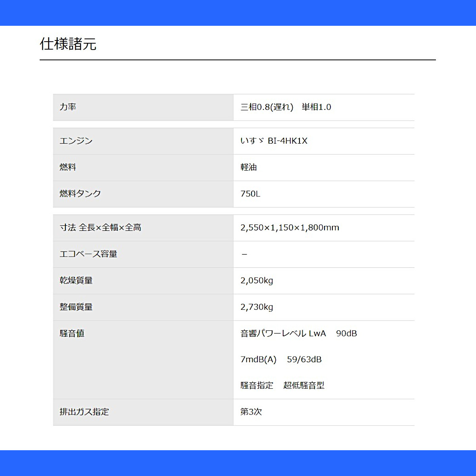Select the 乾燥質量 label cell
Viewport: 476px width, 476px height.
pyautogui.click(x=143, y=281)
